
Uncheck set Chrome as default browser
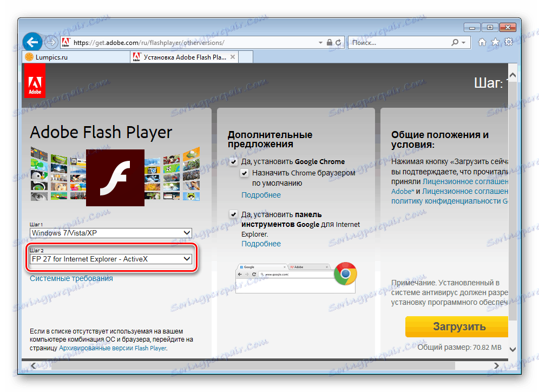[245, 173]
